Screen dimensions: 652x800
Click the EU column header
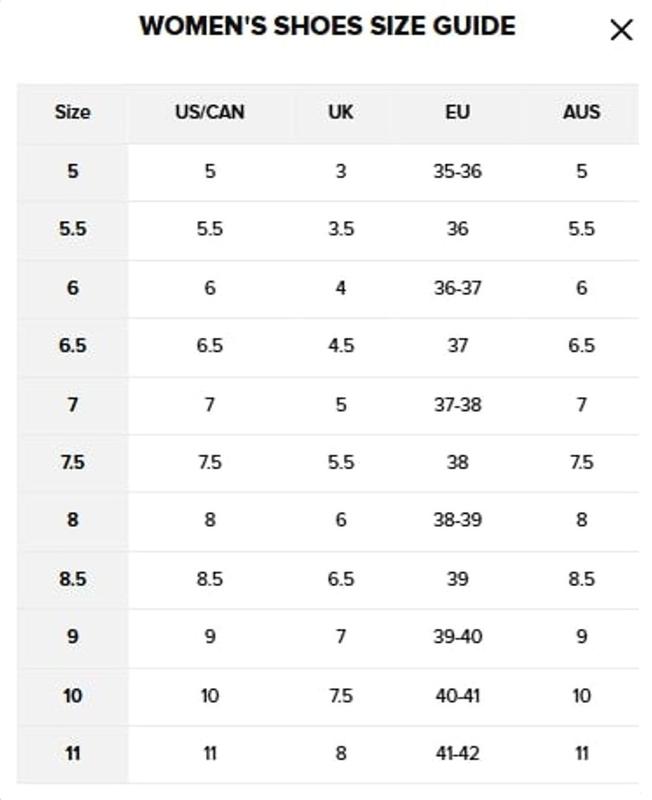point(457,112)
